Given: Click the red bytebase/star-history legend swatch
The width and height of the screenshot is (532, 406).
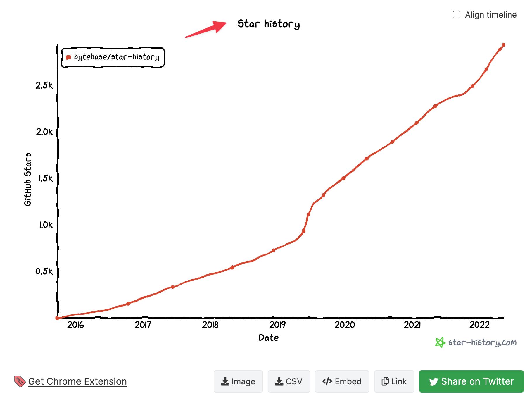Looking at the screenshot, I should (x=68, y=57).
